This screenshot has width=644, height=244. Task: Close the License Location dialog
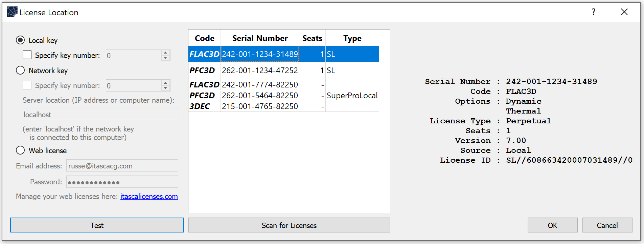624,12
